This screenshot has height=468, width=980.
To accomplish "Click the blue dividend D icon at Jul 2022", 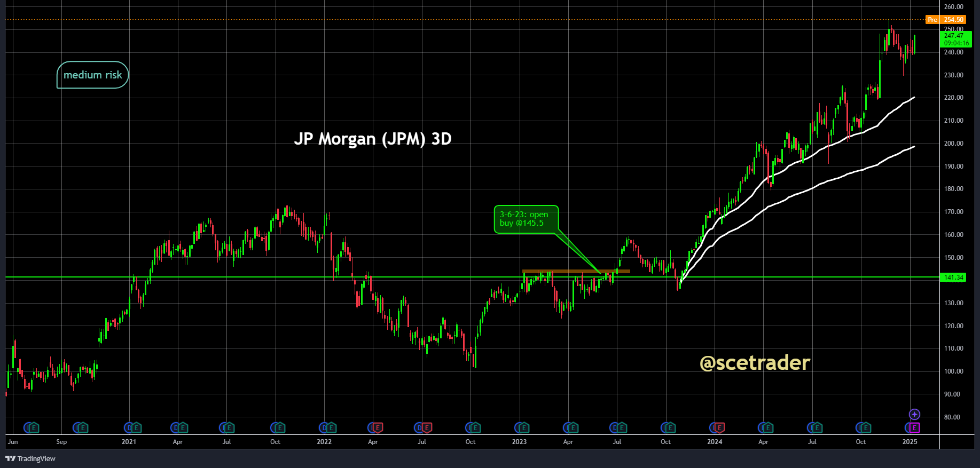I will [420, 427].
